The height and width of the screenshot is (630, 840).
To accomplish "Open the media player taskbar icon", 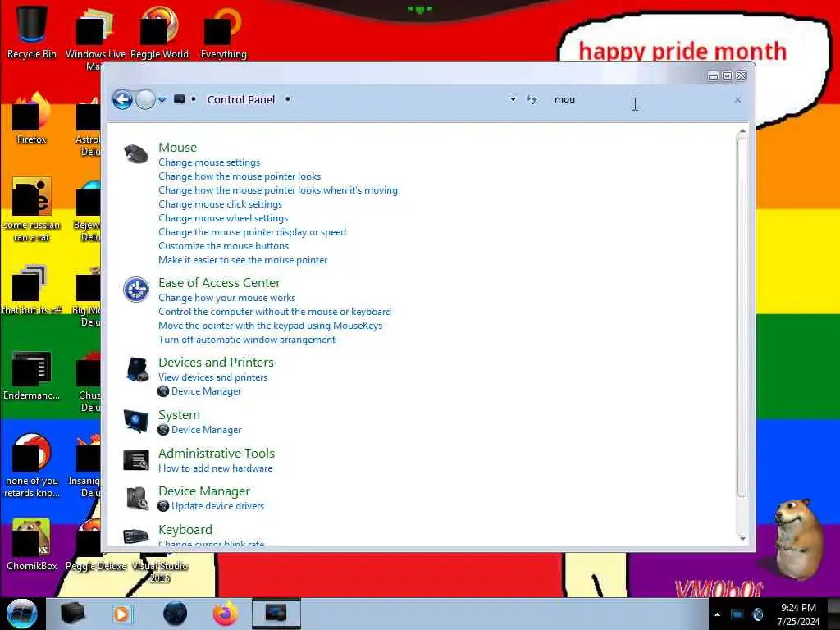I will tap(121, 614).
